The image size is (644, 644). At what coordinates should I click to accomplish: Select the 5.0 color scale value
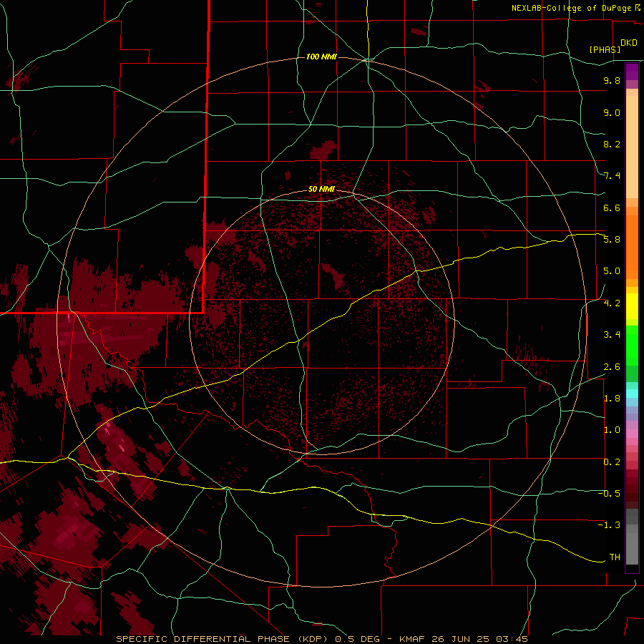(612, 271)
